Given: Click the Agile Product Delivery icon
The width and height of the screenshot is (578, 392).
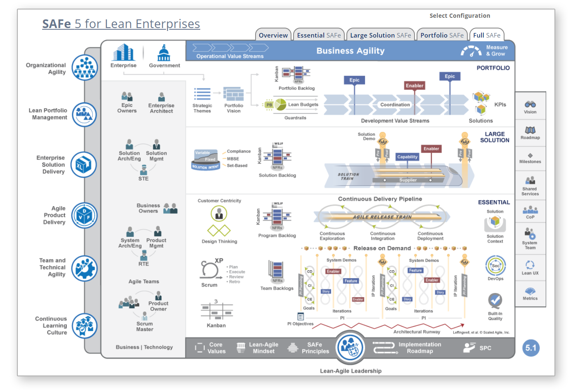Looking at the screenshot, I should (x=85, y=215).
